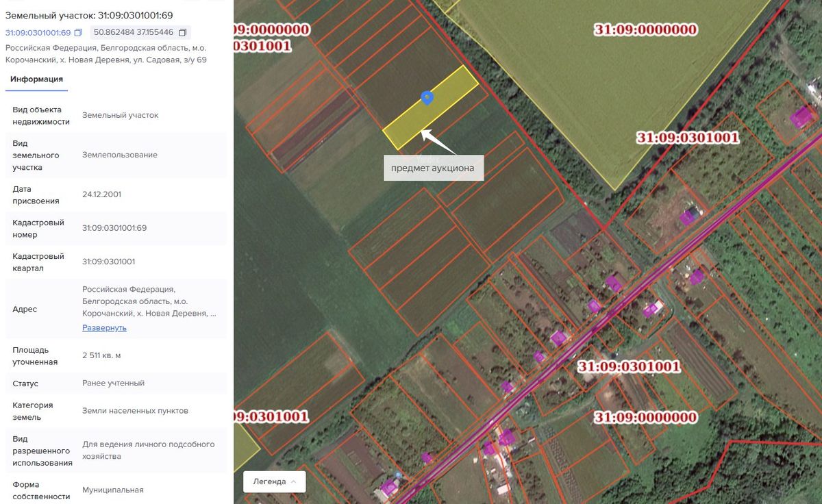The image size is (822, 504).
Task: Click the "Категория земель" label
Action: [33, 411]
